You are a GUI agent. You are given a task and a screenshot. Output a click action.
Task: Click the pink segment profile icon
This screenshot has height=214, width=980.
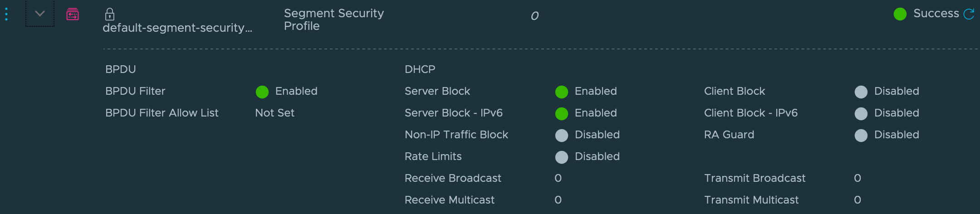tap(73, 15)
